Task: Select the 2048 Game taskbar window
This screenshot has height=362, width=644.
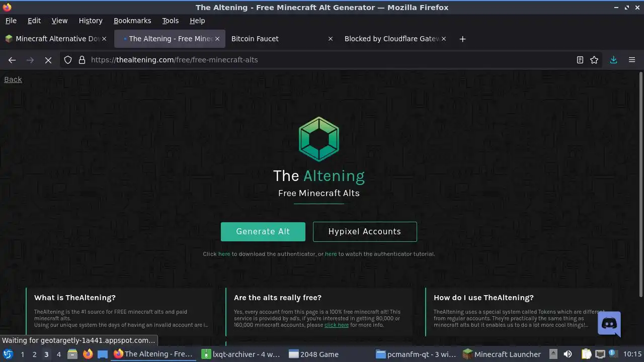Action: 329,354
